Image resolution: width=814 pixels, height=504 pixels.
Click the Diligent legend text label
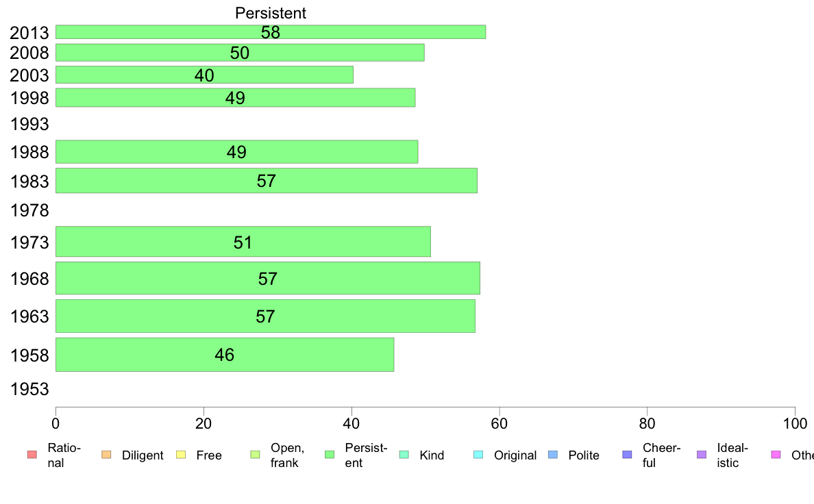tap(143, 455)
